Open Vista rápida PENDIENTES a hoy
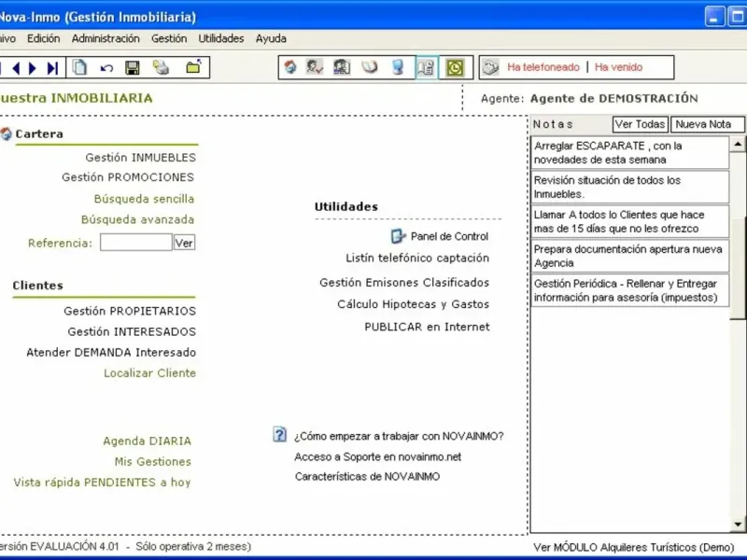The height and width of the screenshot is (560, 747). pos(102,483)
